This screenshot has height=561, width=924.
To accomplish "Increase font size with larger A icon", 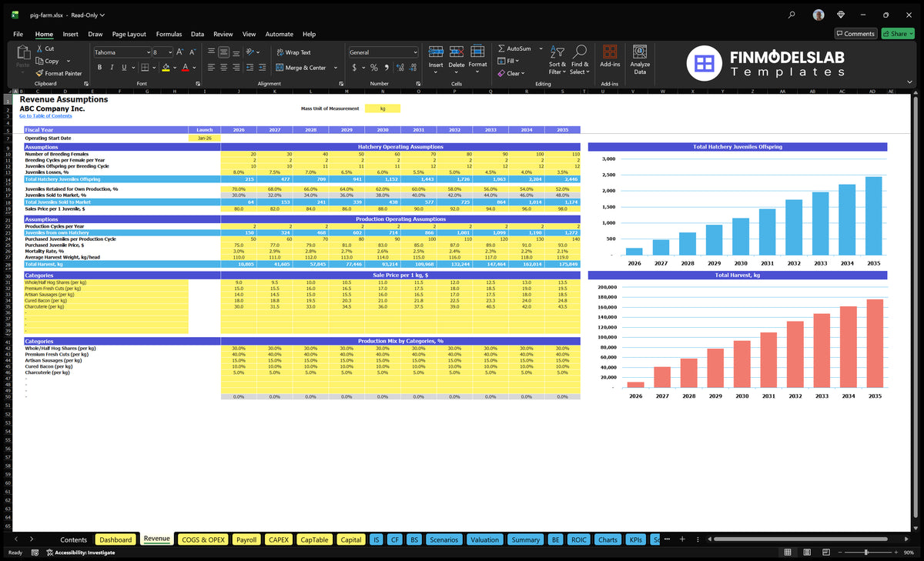I will pyautogui.click(x=180, y=52).
